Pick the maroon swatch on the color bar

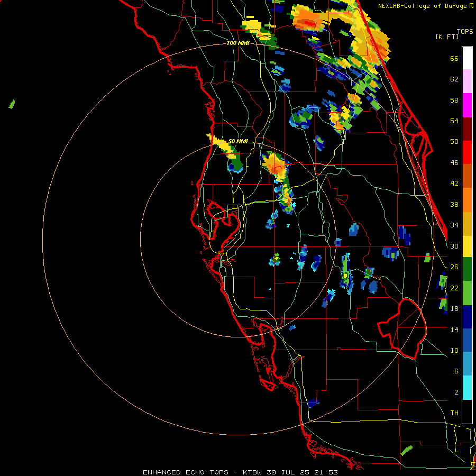[467, 129]
